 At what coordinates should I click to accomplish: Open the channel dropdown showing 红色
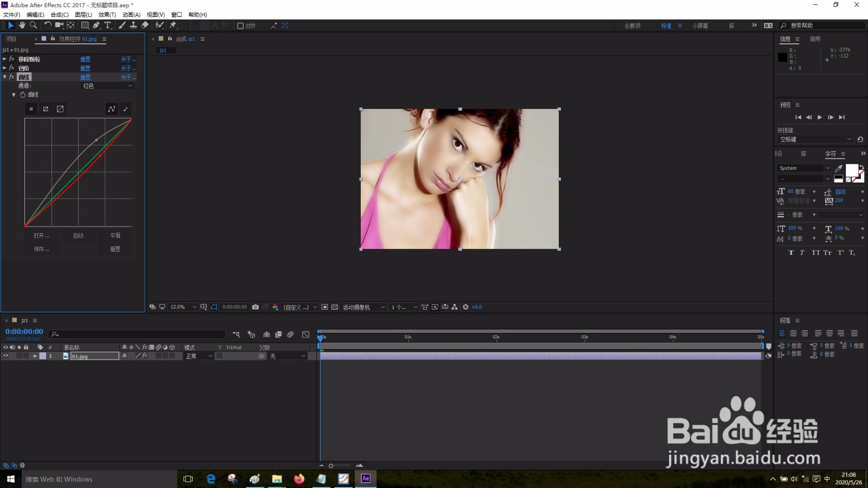[107, 86]
